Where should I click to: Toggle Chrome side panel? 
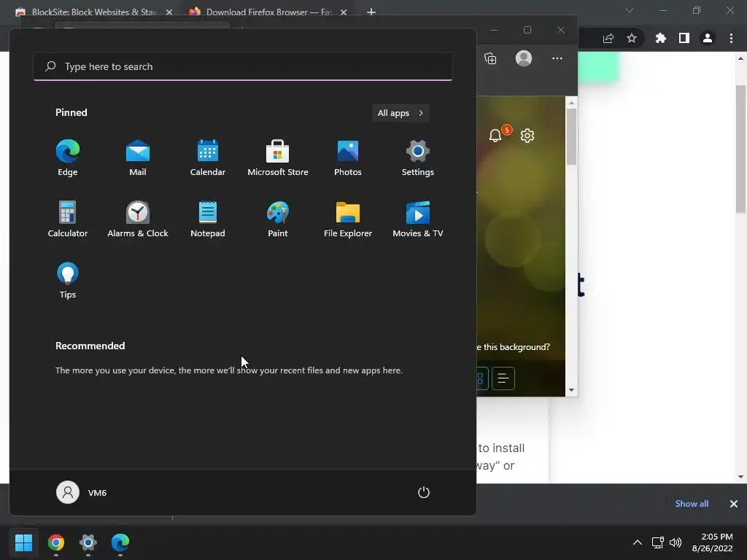(x=684, y=38)
